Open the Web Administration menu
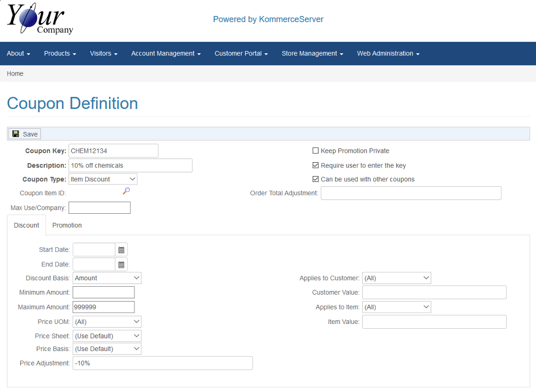 coord(388,54)
